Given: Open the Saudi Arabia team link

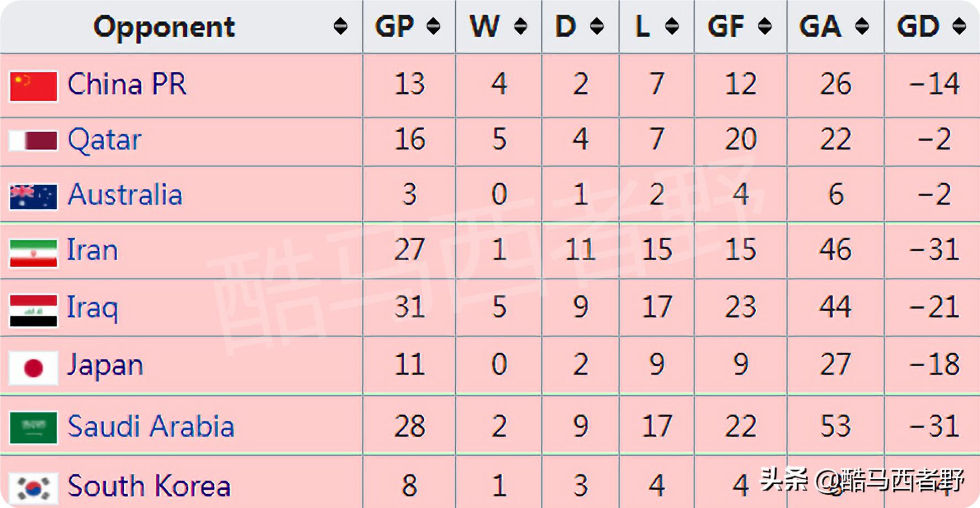Looking at the screenshot, I should (x=151, y=426).
